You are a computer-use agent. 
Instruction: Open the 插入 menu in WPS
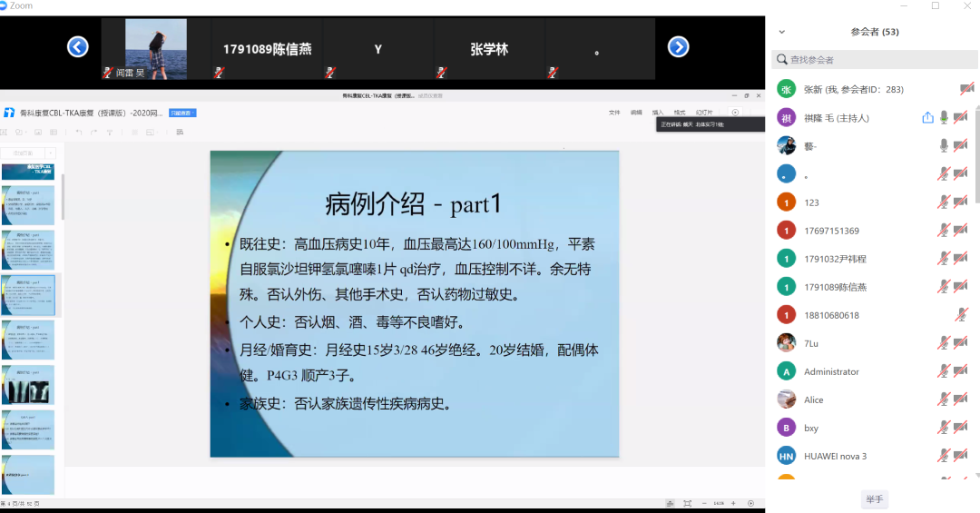[x=658, y=113]
